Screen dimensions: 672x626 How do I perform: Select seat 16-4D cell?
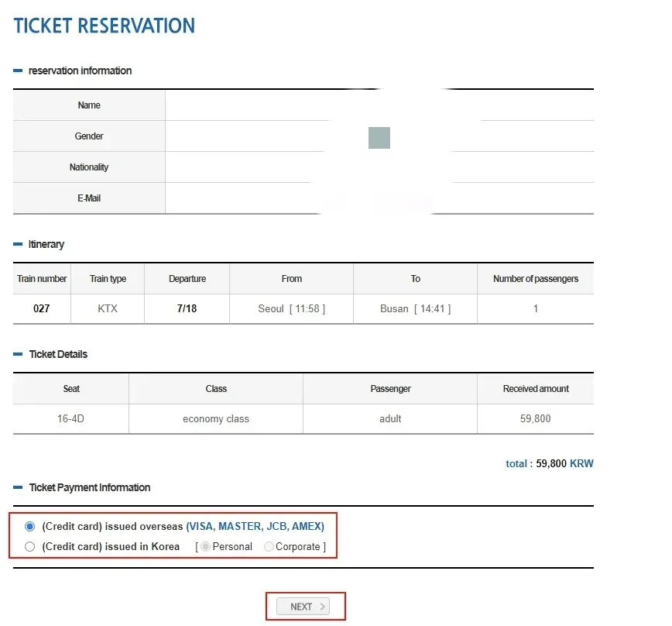[70, 418]
